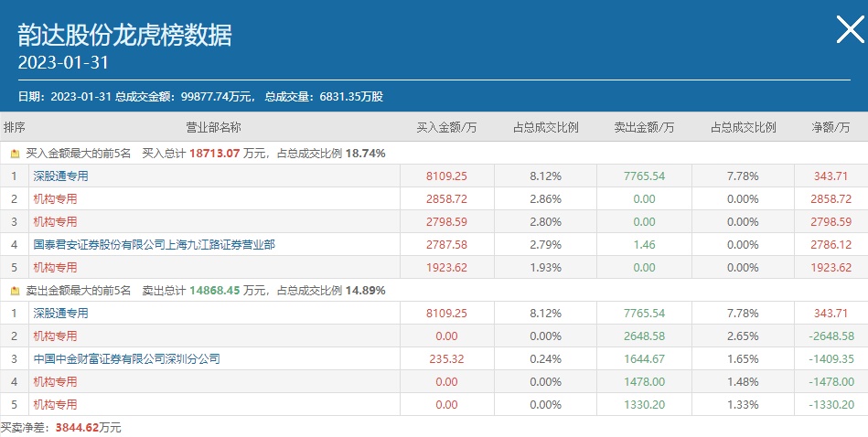Open 深股通专用 in the sell top-5 list
The image size is (868, 437).
60,313
